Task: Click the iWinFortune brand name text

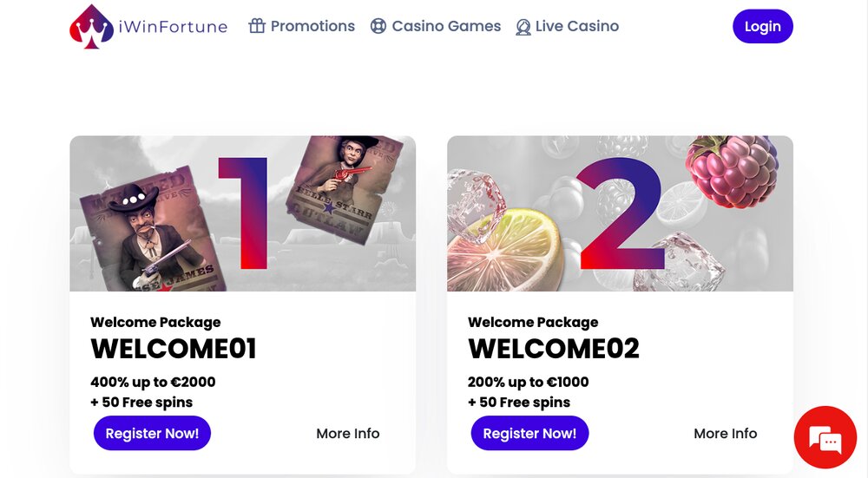Action: 172,27
